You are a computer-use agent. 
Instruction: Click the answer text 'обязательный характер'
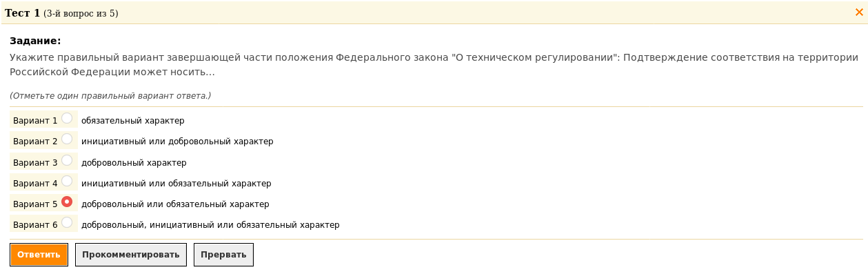coord(133,121)
